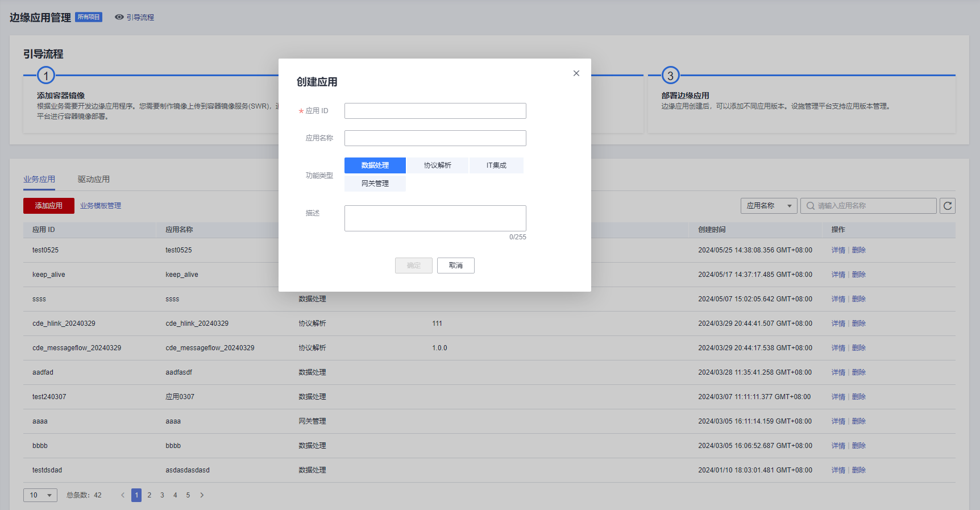Click the search magnifier icon
This screenshot has height=510, width=980.
pyautogui.click(x=811, y=206)
